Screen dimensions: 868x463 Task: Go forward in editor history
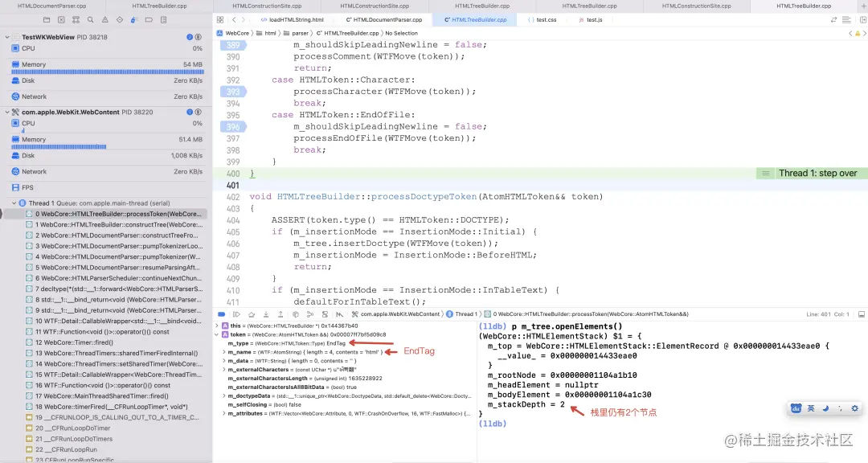coord(243,19)
